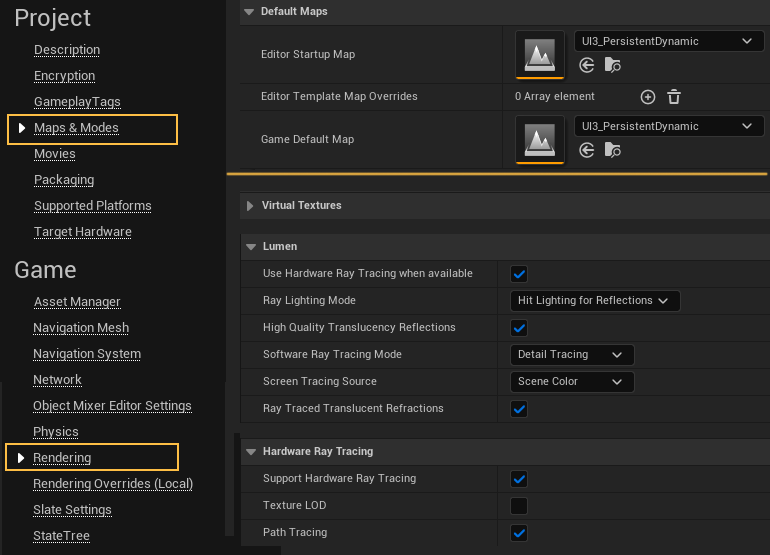The width and height of the screenshot is (770, 555).
Task: Go to Navigation Mesh settings
Action: pyautogui.click(x=81, y=328)
